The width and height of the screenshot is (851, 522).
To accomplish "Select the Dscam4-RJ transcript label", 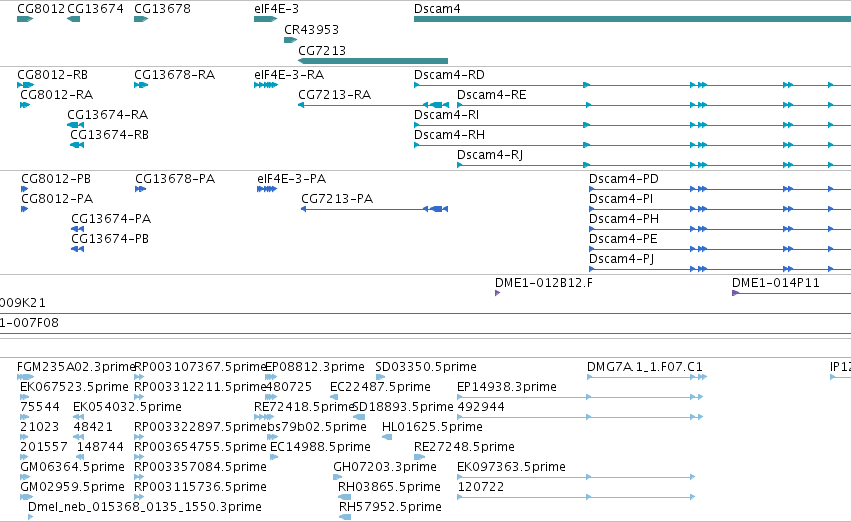I will pos(490,155).
